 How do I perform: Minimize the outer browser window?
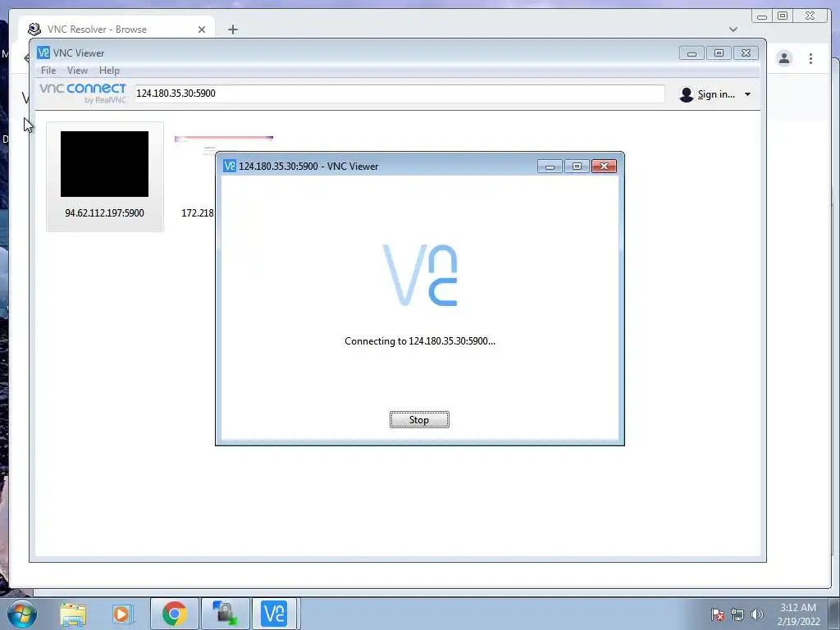coord(762,16)
